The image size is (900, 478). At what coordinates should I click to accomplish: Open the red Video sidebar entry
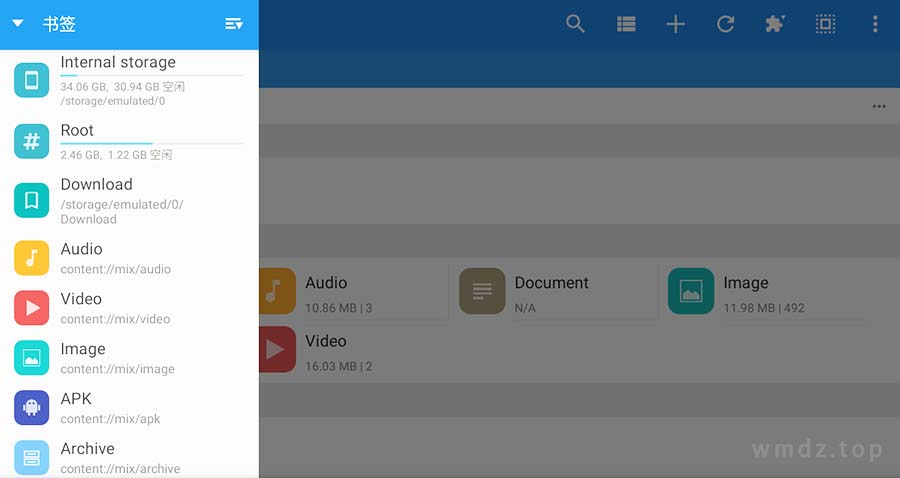(x=129, y=308)
